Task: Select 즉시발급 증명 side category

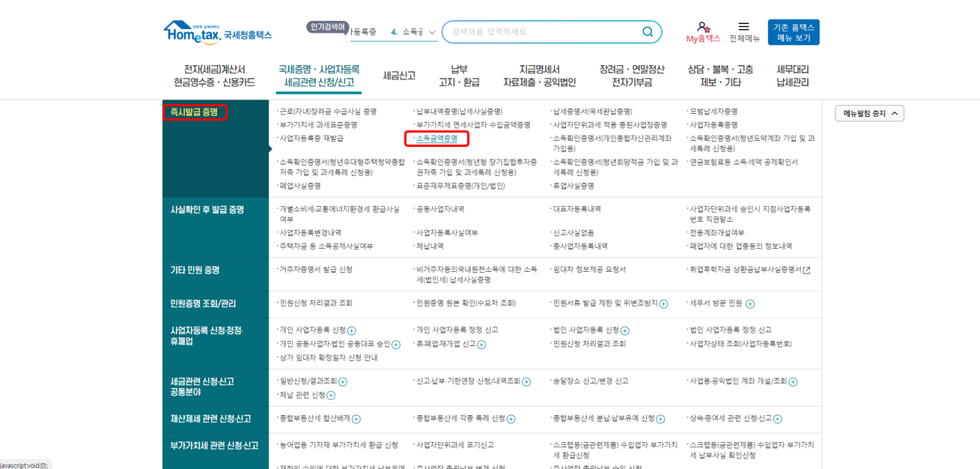Action: click(x=194, y=112)
